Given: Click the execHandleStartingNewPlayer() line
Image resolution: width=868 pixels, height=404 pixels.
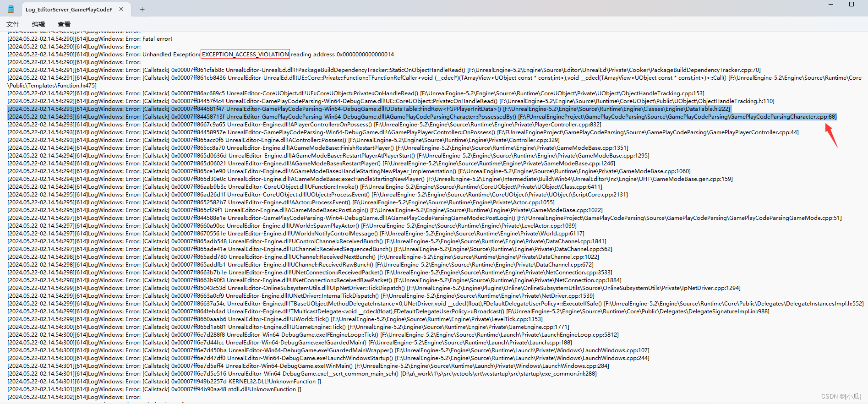Looking at the screenshot, I should click(x=370, y=179).
